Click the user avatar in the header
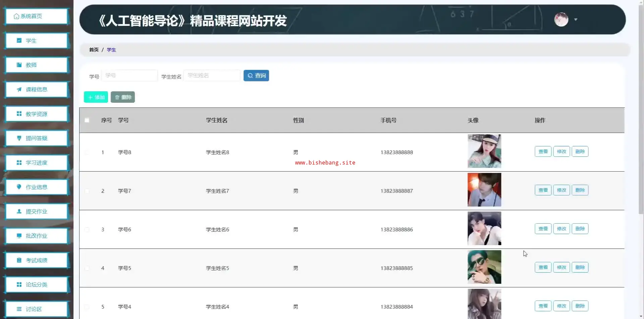 coord(561,19)
